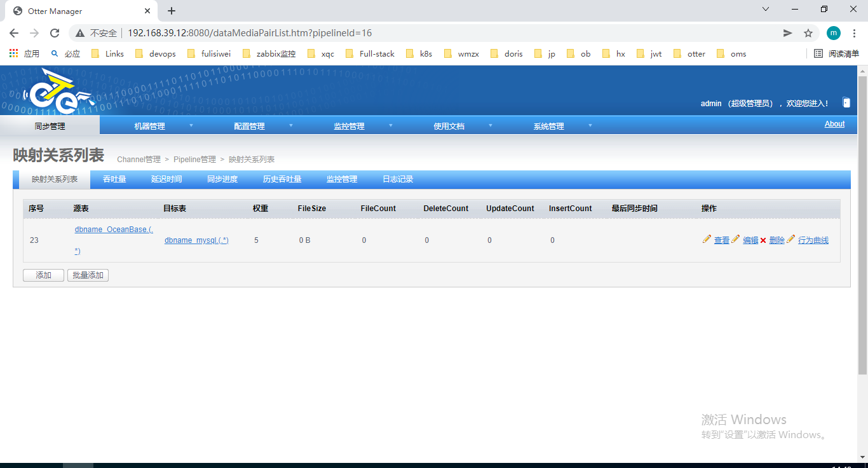Open the otter bookmark folder

pyautogui.click(x=689, y=54)
